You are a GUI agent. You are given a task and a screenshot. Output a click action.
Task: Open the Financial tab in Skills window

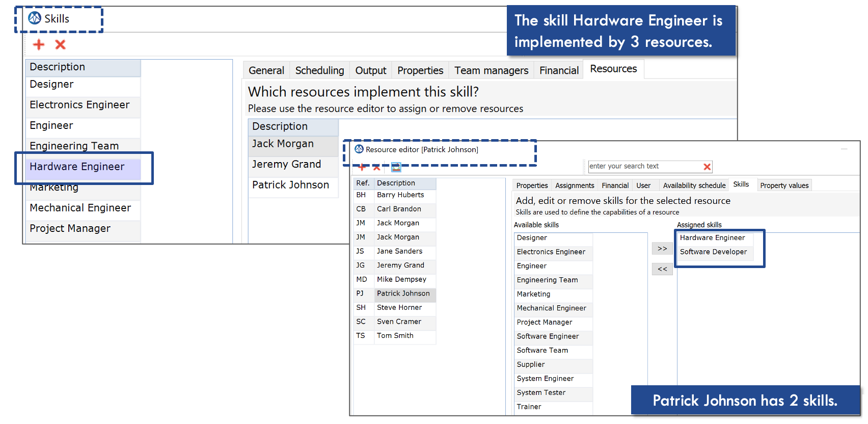(559, 70)
